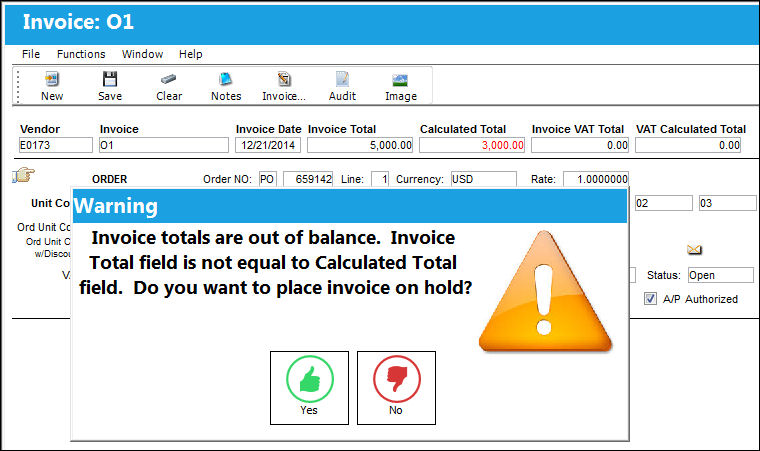Click the Calculated Total field 3,000.00
This screenshot has width=760, height=451.
[x=472, y=145]
